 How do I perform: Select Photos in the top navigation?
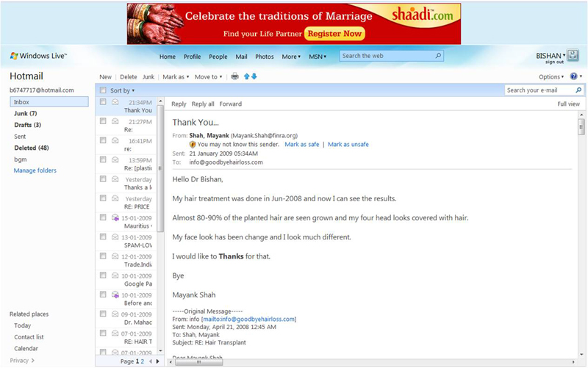[264, 57]
